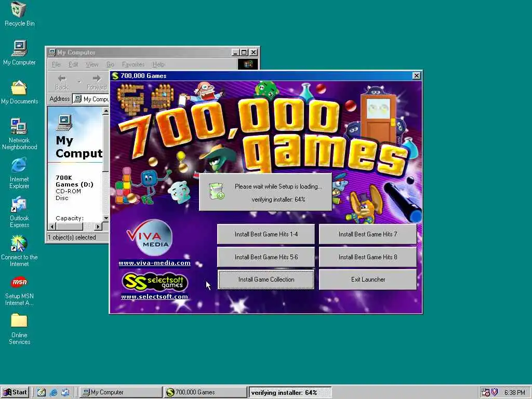
Task: Click the shield tray icon beside the clock
Action: coord(495,392)
